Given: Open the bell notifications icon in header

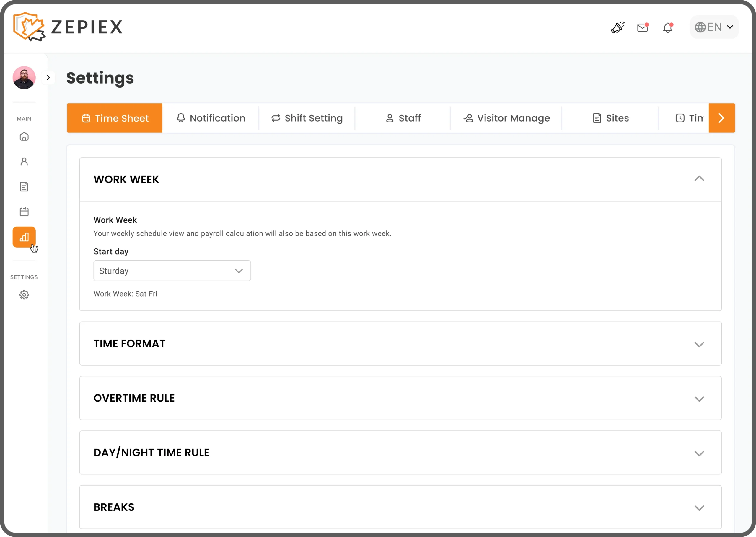Looking at the screenshot, I should click(668, 27).
